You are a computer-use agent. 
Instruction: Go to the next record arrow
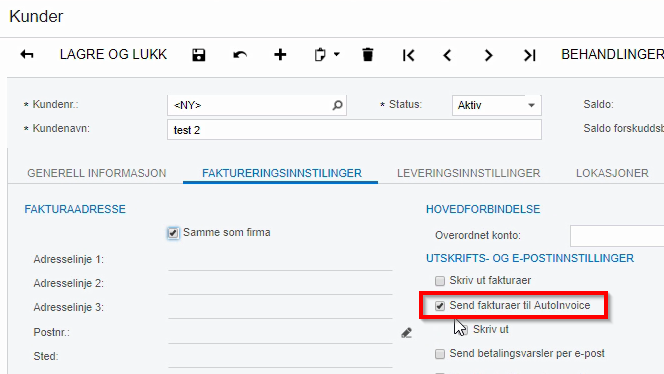(488, 55)
